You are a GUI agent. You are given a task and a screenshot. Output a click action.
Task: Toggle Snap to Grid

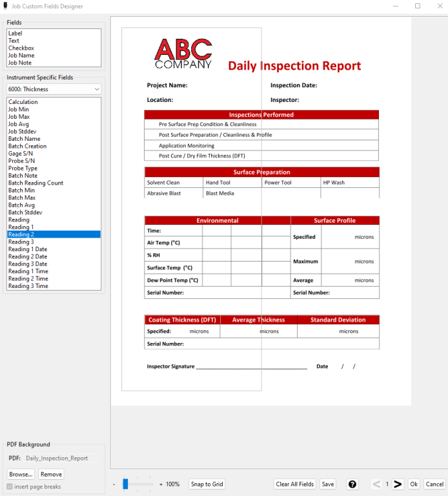pos(207,484)
